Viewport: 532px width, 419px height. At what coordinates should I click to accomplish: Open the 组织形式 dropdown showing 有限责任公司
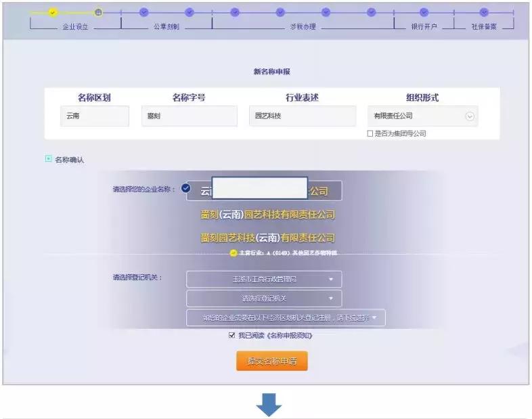423,116
